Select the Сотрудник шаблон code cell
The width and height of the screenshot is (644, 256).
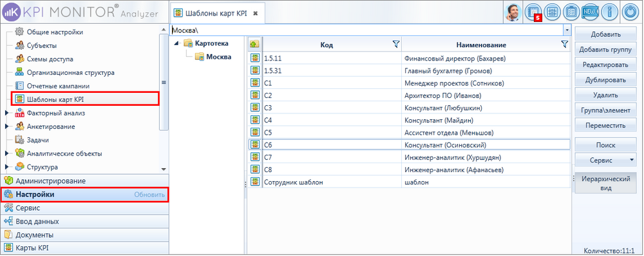coord(332,181)
